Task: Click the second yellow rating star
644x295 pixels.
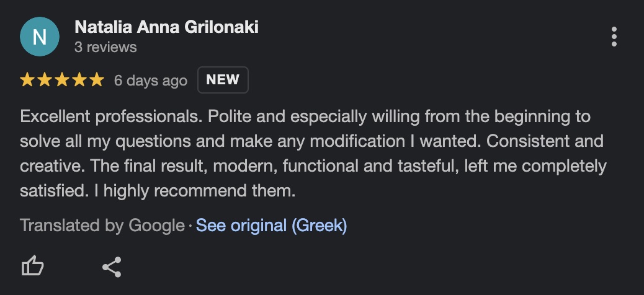Action: click(x=45, y=80)
